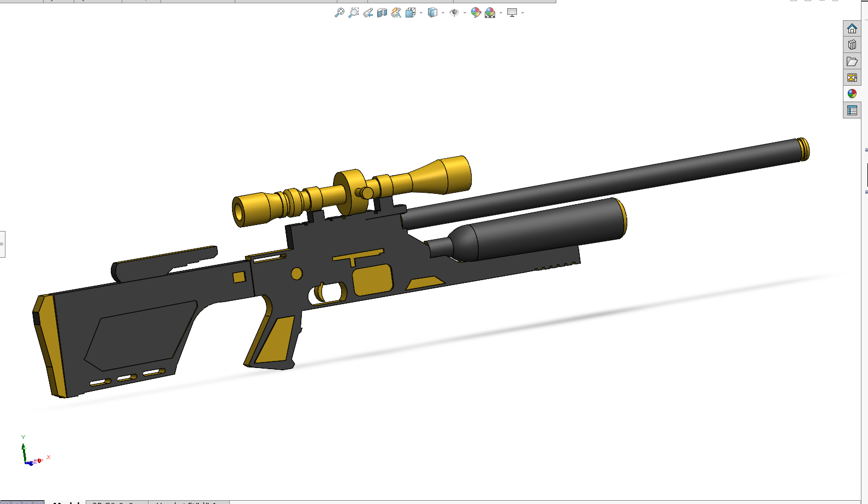Open the Custom Properties task pane tab
This screenshot has width=868, height=504.
tap(852, 110)
